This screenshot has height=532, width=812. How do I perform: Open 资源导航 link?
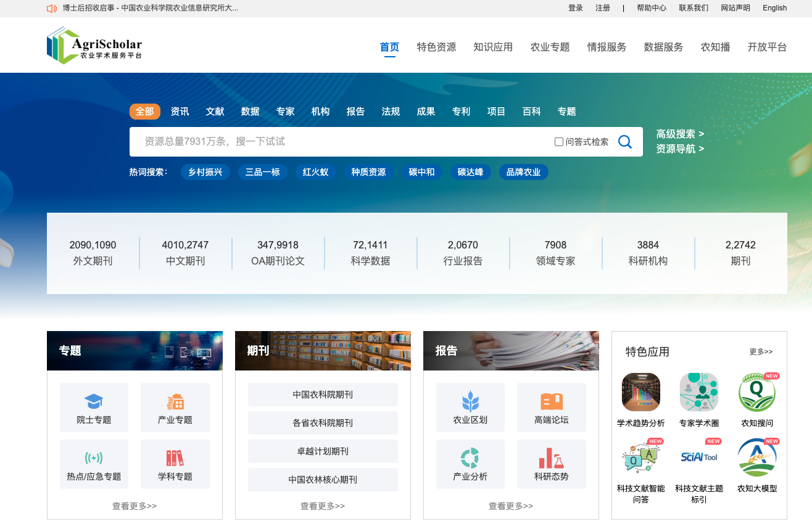tap(680, 149)
